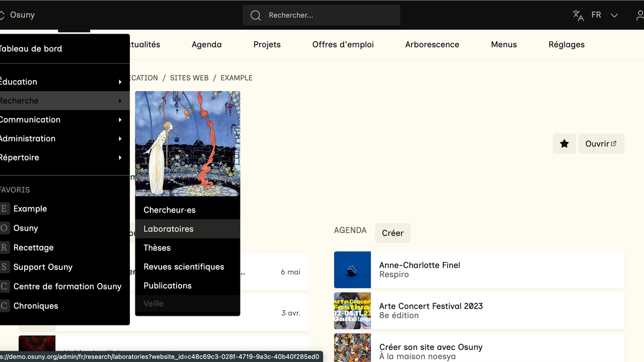644x362 pixels.
Task: Click the Example favorite letter icon
Action: tap(5, 209)
